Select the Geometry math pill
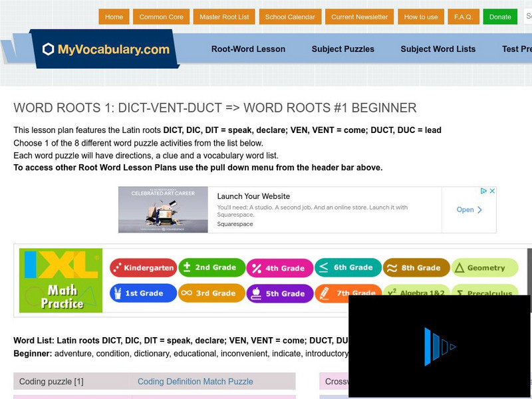This screenshot has width=532, height=399. [x=485, y=268]
